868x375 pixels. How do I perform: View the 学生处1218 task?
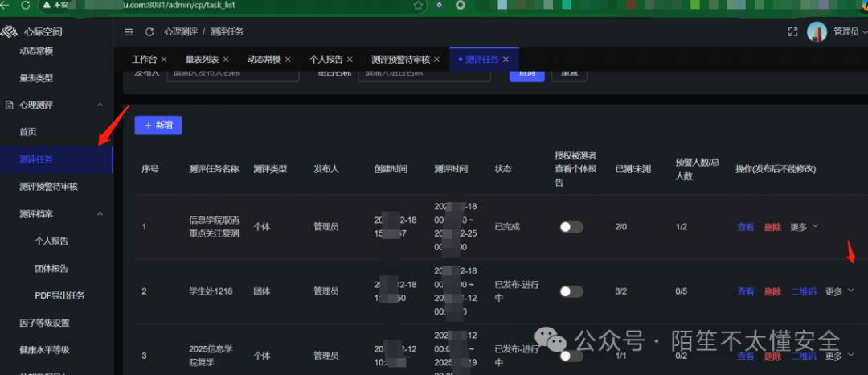point(746,291)
